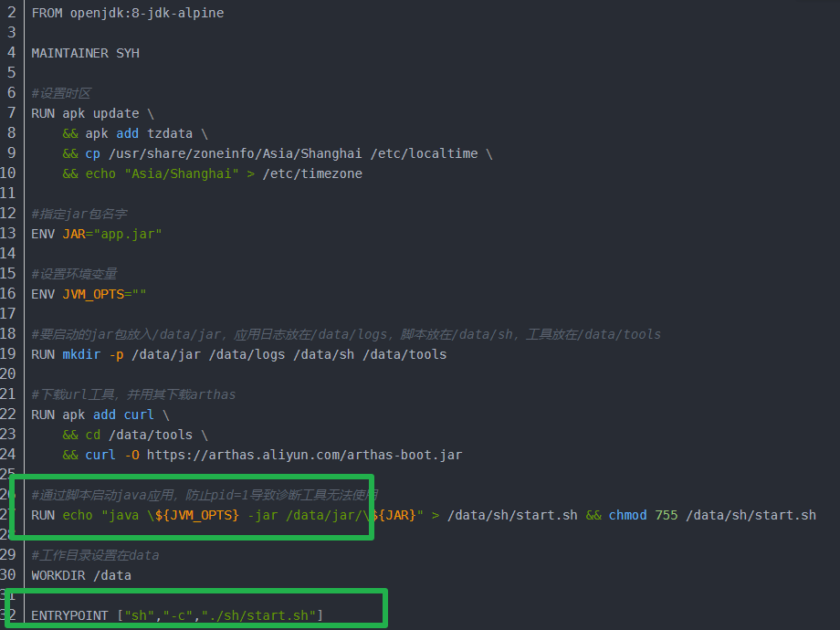The image size is (840, 630).
Task: Click the value '755'
Action: pos(667,515)
